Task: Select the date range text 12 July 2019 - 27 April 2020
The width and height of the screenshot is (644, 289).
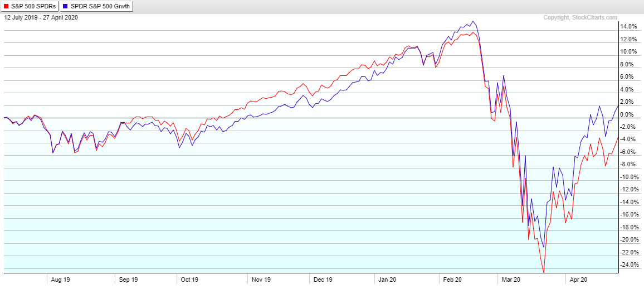Action: (41, 18)
